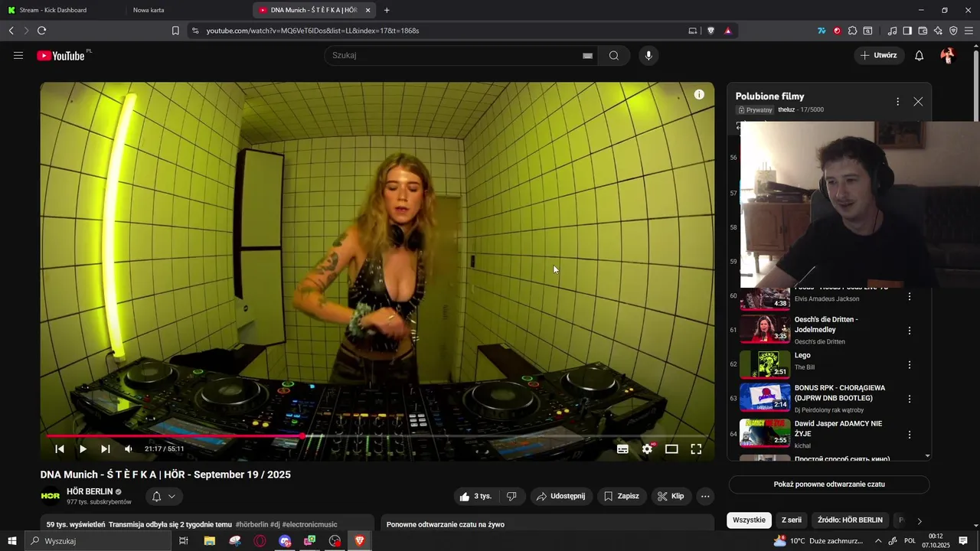This screenshot has height=551, width=980.
Task: Click the video info card icon
Action: 699,94
